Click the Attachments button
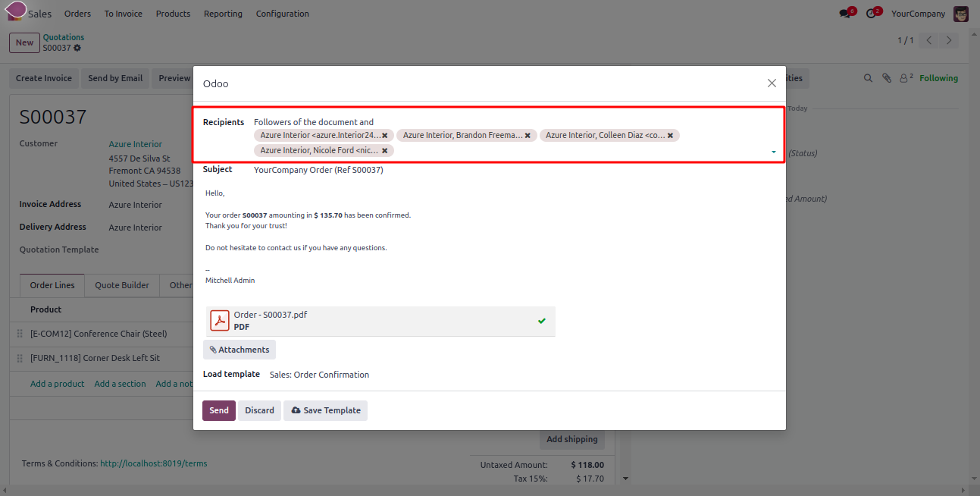Image resolution: width=980 pixels, height=496 pixels. pos(240,350)
